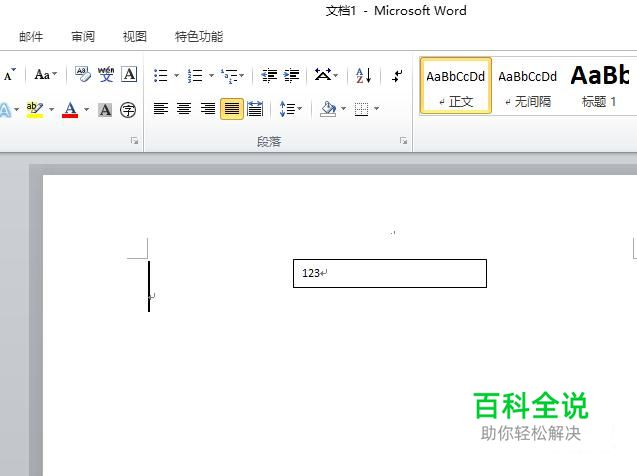
Task: Click the Enclose Characters 字 icon
Action: click(x=128, y=110)
